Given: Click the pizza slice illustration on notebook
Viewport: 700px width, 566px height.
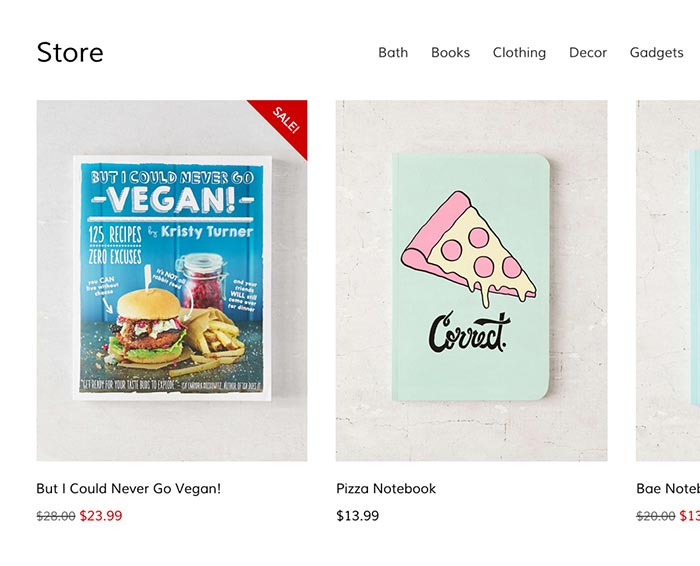Looking at the screenshot, I should click(x=469, y=249).
